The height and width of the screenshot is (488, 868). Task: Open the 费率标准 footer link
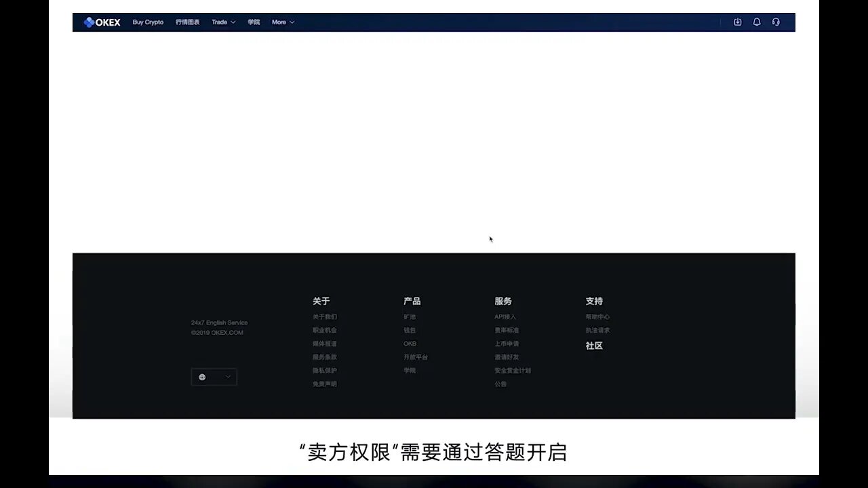507,330
